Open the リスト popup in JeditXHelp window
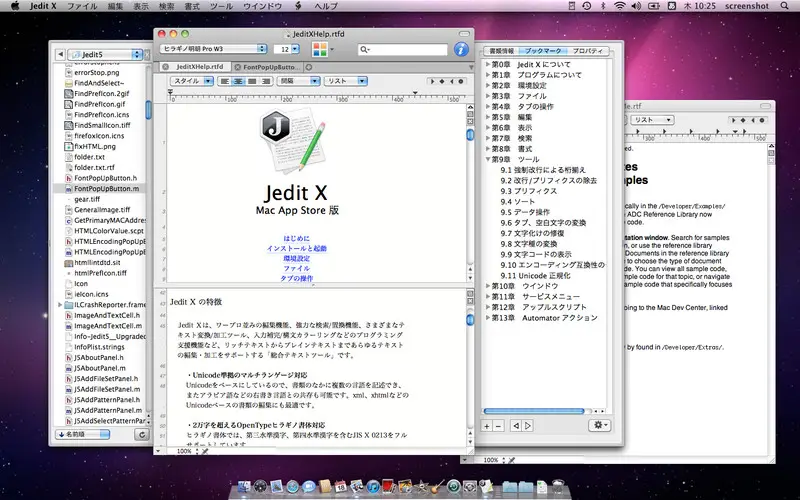The image size is (800, 500). tap(346, 81)
